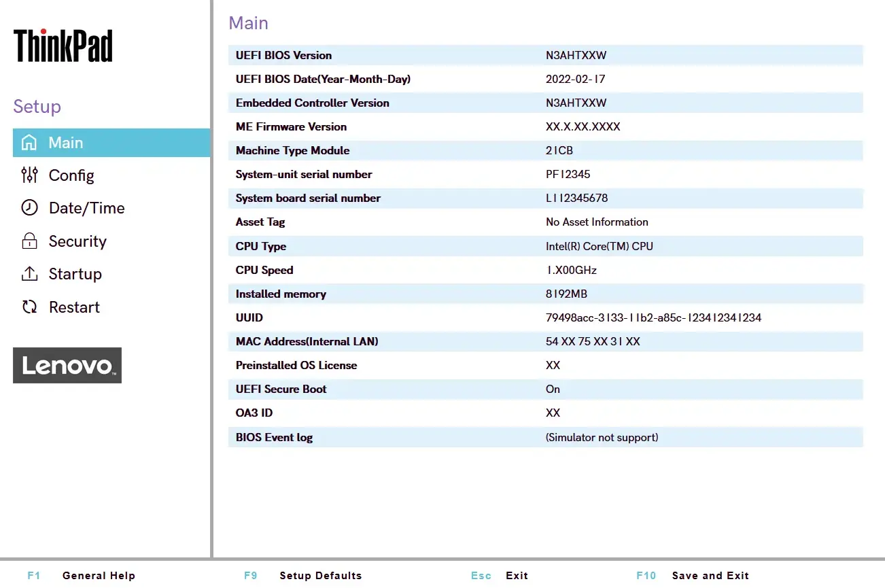Switch to the Config section
The image size is (885, 588).
click(x=71, y=175)
